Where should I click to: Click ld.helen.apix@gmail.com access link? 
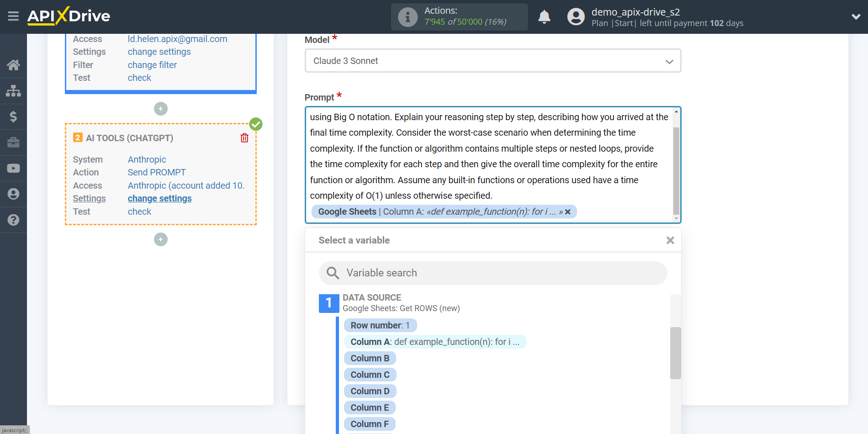[177, 39]
